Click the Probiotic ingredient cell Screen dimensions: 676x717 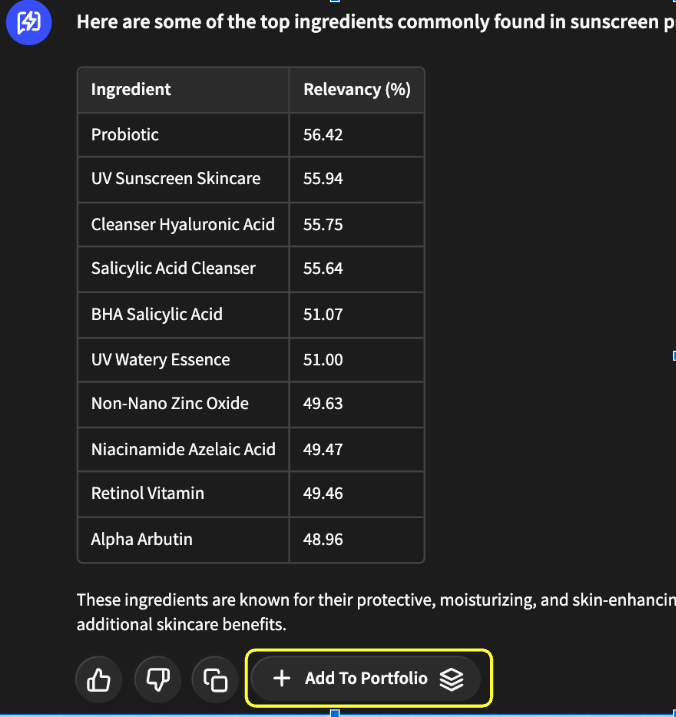pyautogui.click(x=125, y=134)
